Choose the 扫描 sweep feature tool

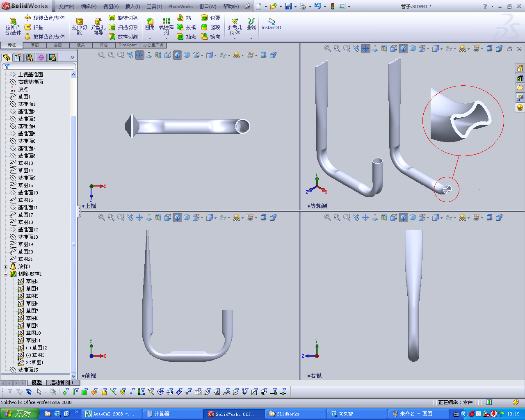coord(34,27)
